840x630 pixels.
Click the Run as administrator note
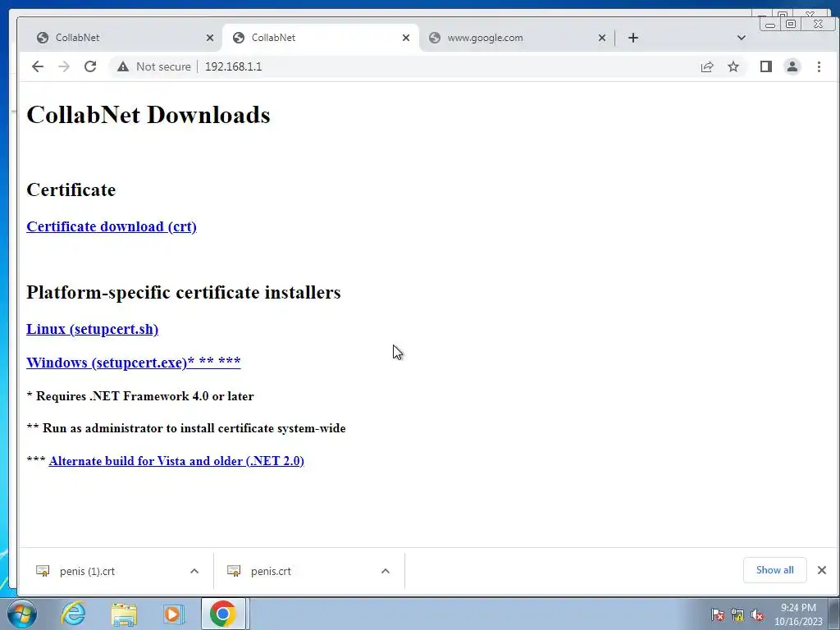pyautogui.click(x=186, y=428)
